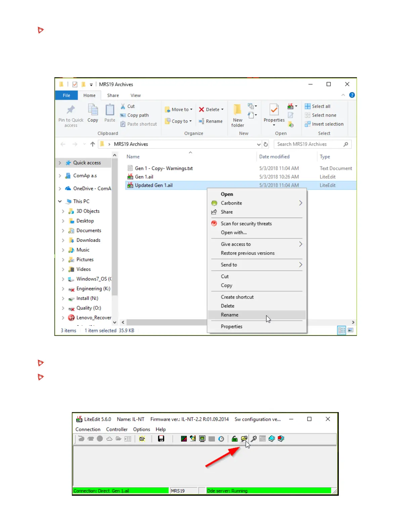Click the green modem/controller icon in LiteEdit toolbar
The width and height of the screenshot is (411, 532).
point(235,439)
